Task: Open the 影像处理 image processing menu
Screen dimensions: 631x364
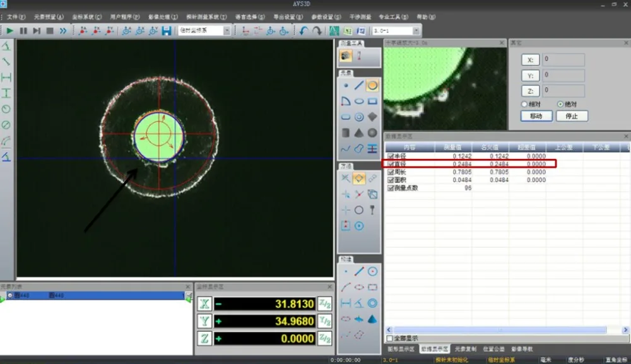Action: (163, 17)
